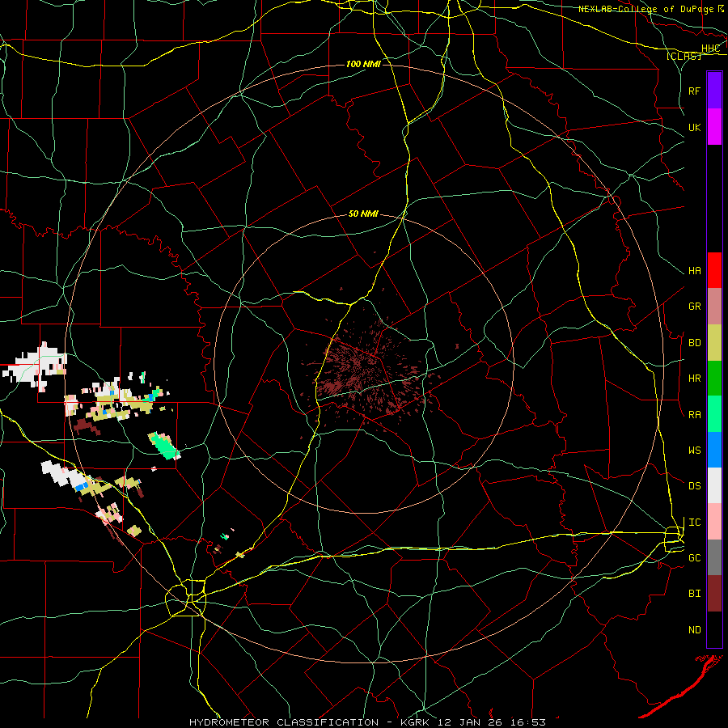This screenshot has width=728, height=728.
Task: Click the ND black legend swatch
Action: [714, 629]
